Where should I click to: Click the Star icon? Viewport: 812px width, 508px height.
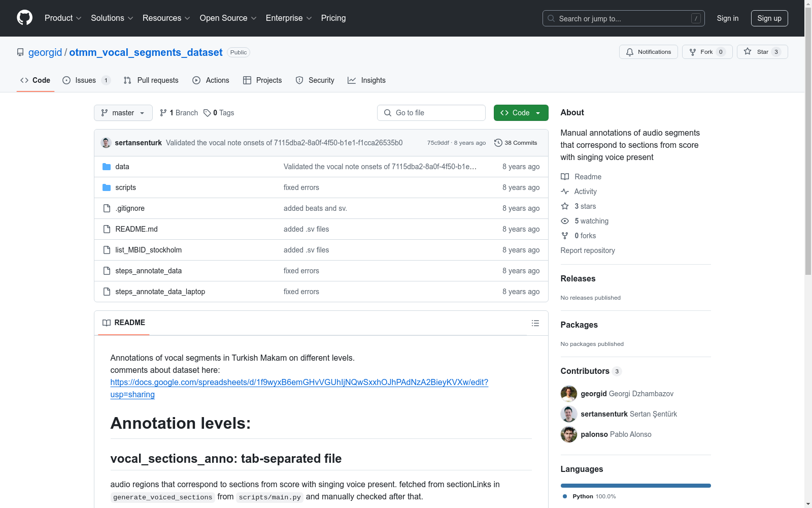(x=748, y=51)
